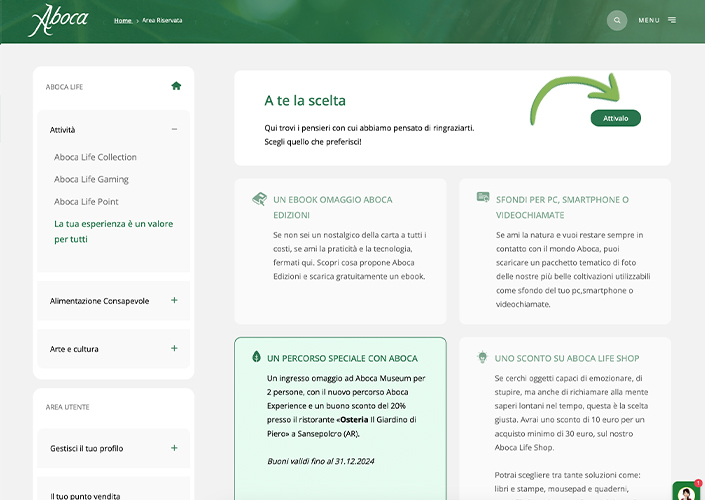The image size is (705, 500).
Task: Click the ABOCA LIFE sidebar header
Action: (x=64, y=87)
